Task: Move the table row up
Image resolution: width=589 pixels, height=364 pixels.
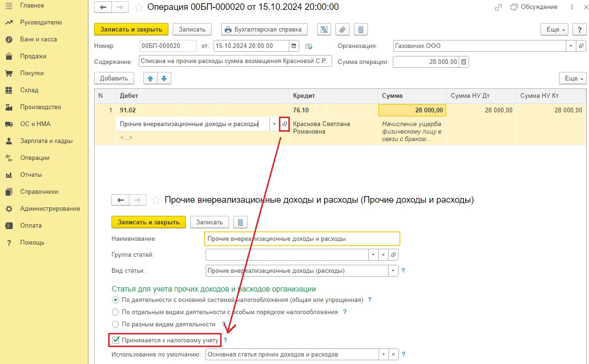Action: coord(151,78)
